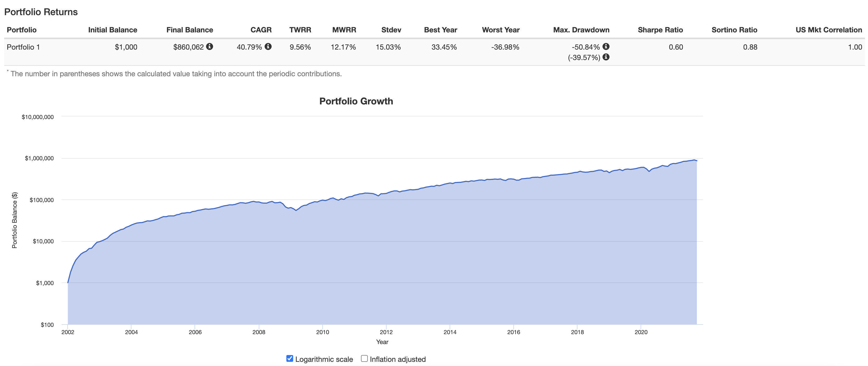868x366 pixels.
Task: Click the US Mkt Correlation header
Action: 829,30
